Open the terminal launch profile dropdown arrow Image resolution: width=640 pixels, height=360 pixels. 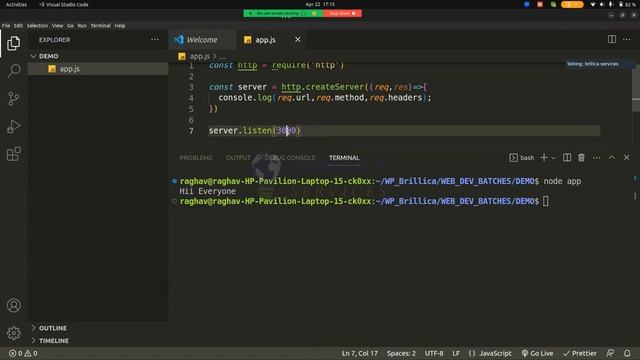(x=553, y=158)
